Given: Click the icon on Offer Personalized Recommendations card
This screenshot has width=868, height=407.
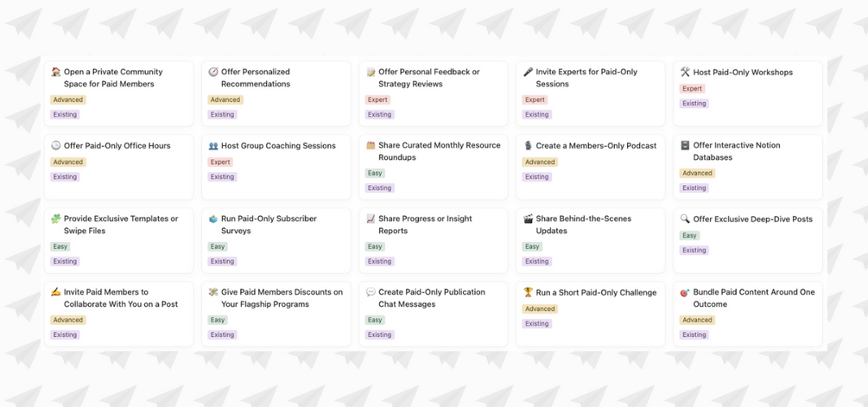Looking at the screenshot, I should [213, 73].
